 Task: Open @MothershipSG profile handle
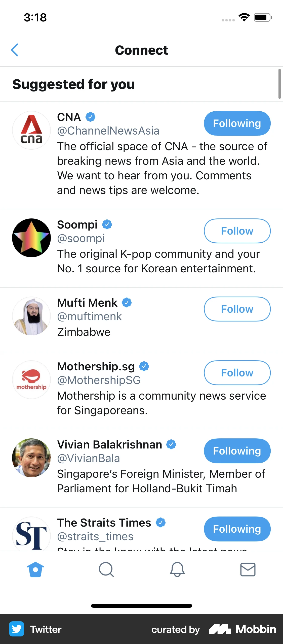click(99, 380)
